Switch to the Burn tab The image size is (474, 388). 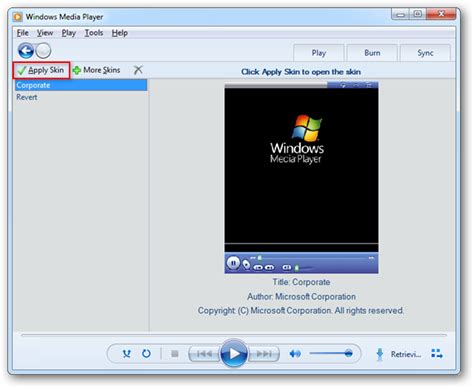pyautogui.click(x=372, y=53)
